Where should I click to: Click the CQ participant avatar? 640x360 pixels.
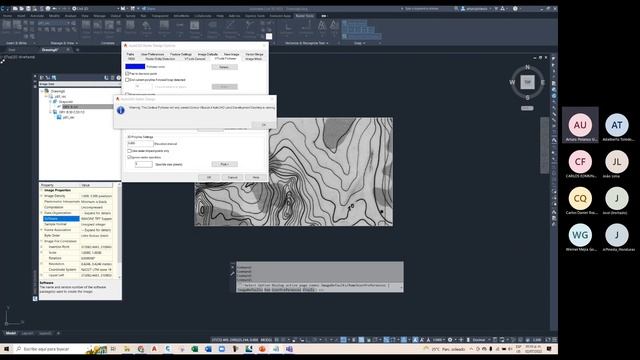(580, 198)
